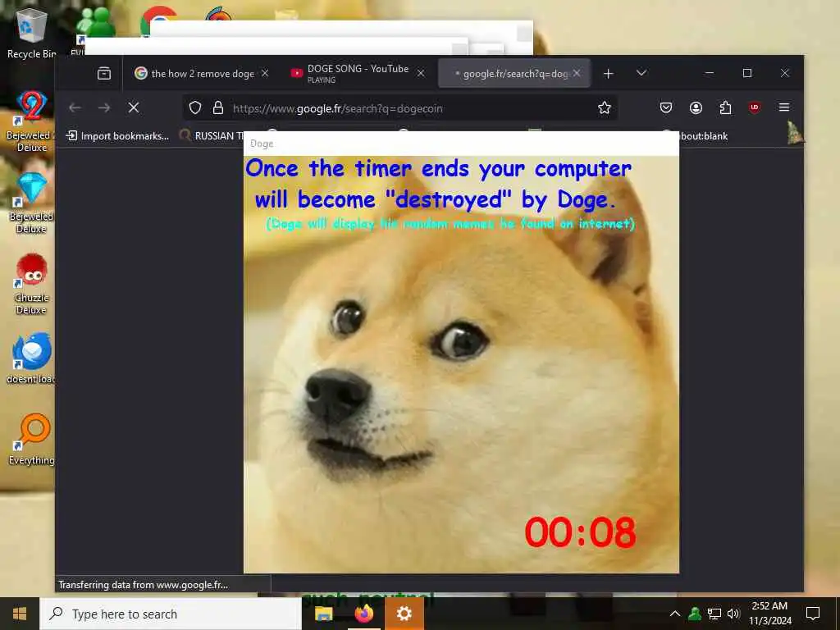Click the 'Transferring data from www.google.fr' status
840x630 pixels.
(x=143, y=585)
